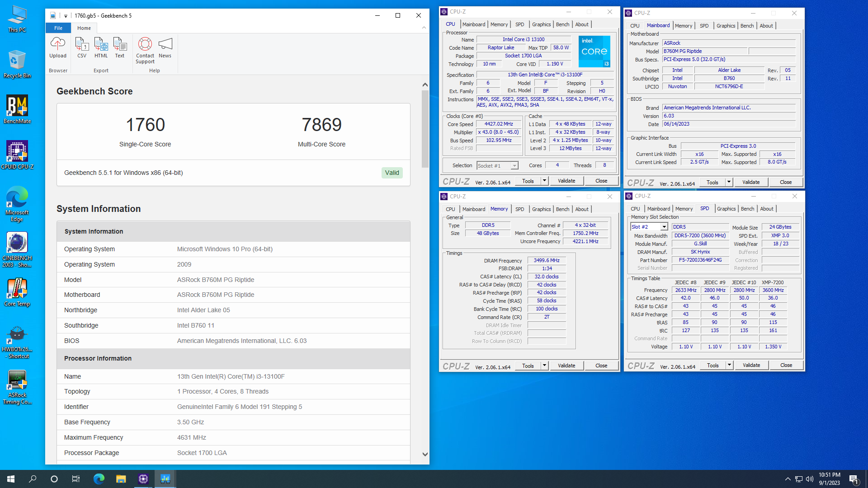Expand Tools dropdown arrow in SPD window

(x=729, y=365)
